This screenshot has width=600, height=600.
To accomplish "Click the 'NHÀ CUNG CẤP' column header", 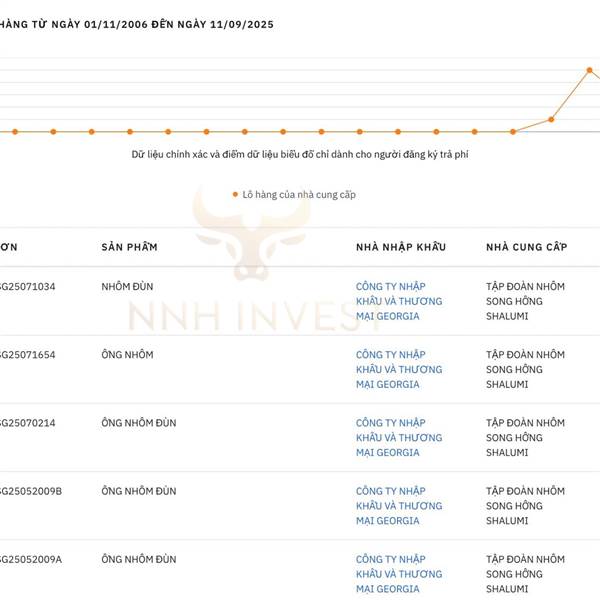I will pos(527,247).
